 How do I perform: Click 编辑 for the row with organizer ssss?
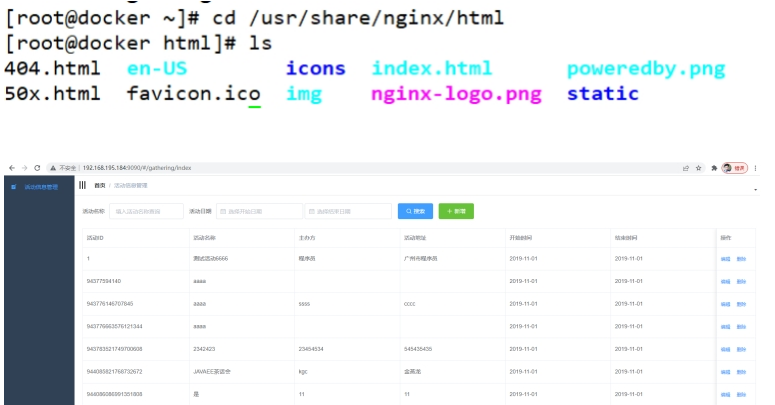(x=725, y=304)
